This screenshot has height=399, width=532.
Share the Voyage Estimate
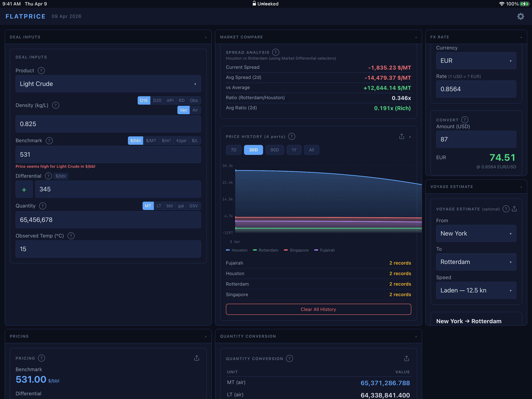(x=514, y=209)
